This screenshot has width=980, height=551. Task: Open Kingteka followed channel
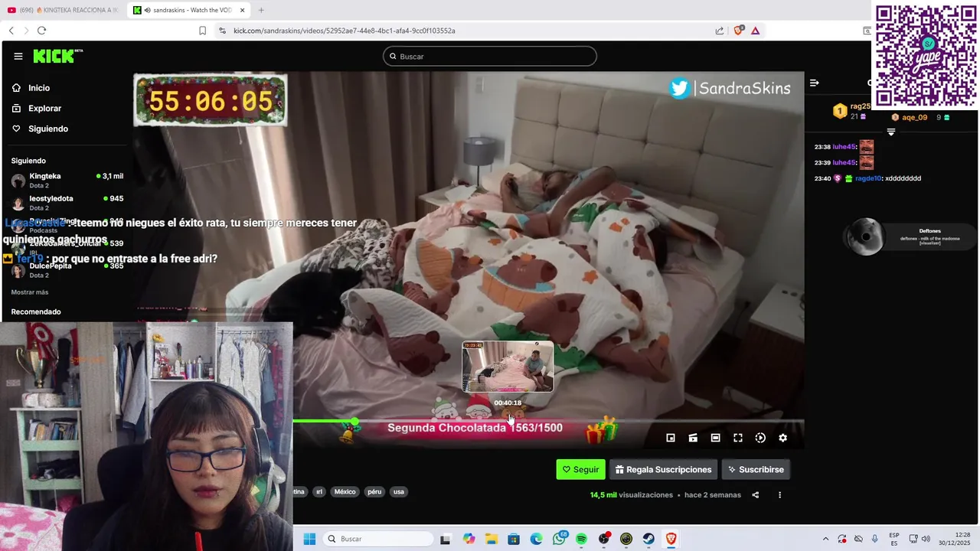[x=67, y=181]
